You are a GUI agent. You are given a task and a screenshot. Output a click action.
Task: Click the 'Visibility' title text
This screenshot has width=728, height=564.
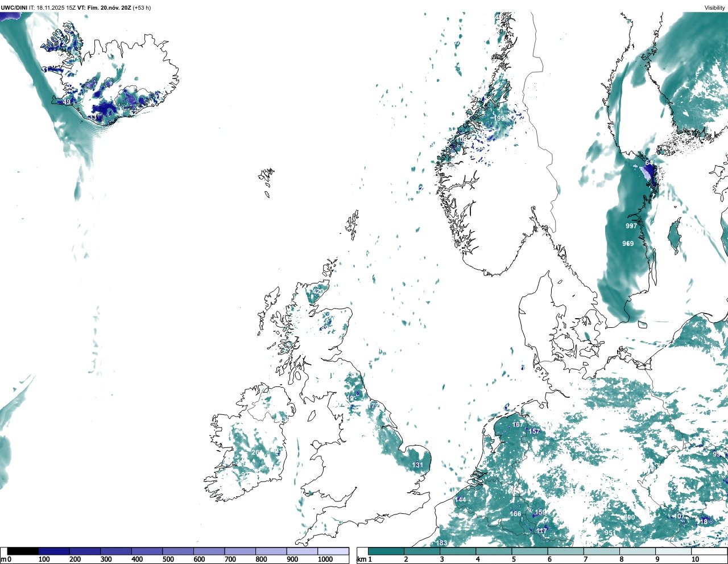(715, 8)
